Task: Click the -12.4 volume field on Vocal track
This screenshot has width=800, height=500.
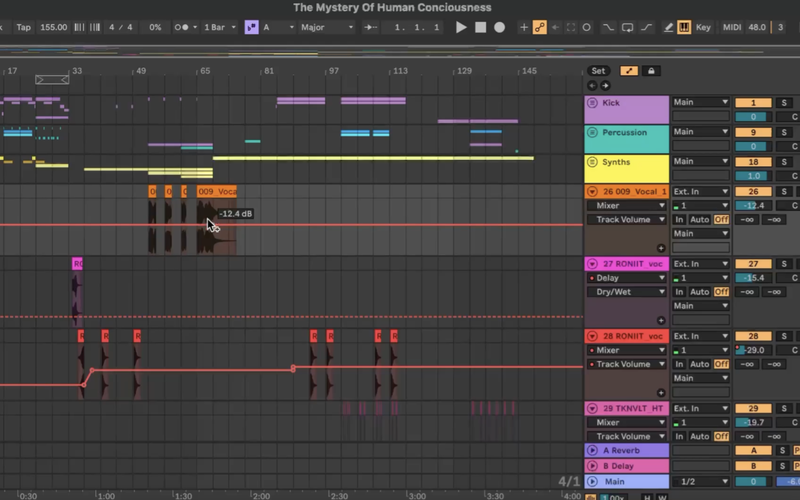Action: [x=752, y=205]
